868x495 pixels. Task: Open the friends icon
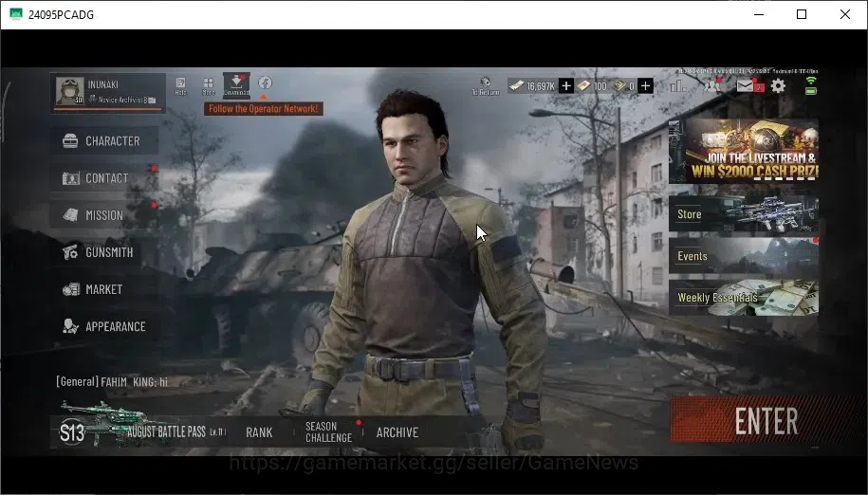tap(711, 85)
